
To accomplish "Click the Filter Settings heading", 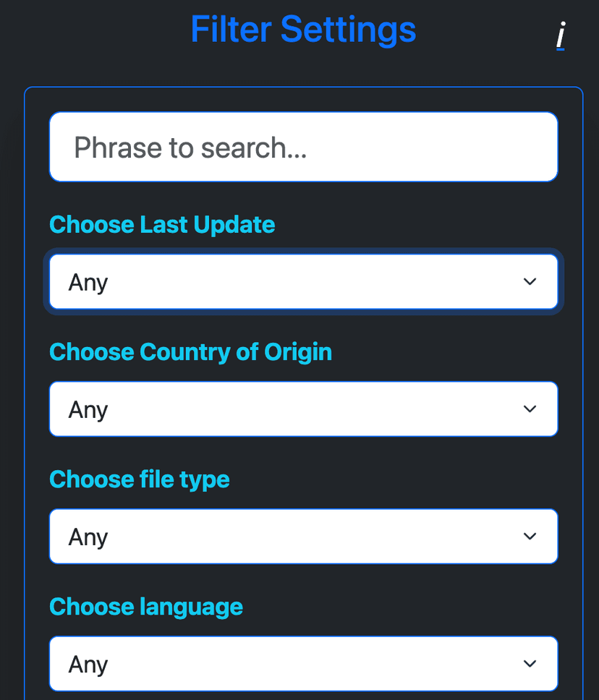I will tap(303, 30).
